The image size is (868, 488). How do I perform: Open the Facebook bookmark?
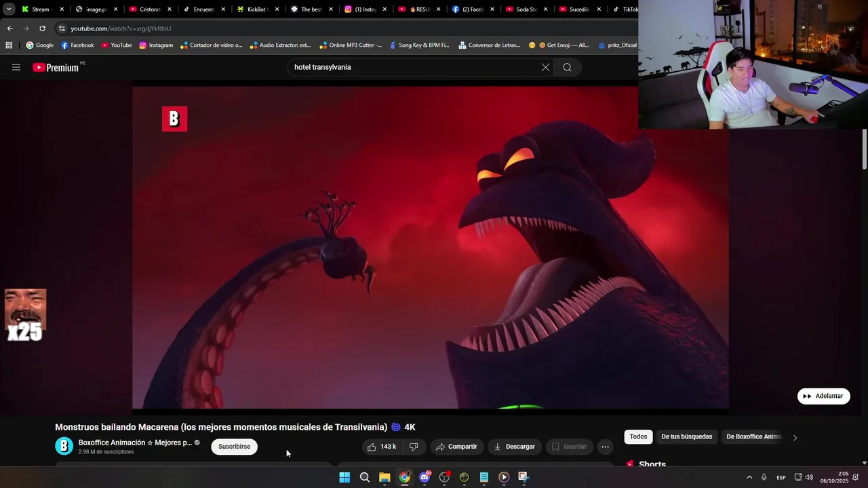(x=77, y=45)
